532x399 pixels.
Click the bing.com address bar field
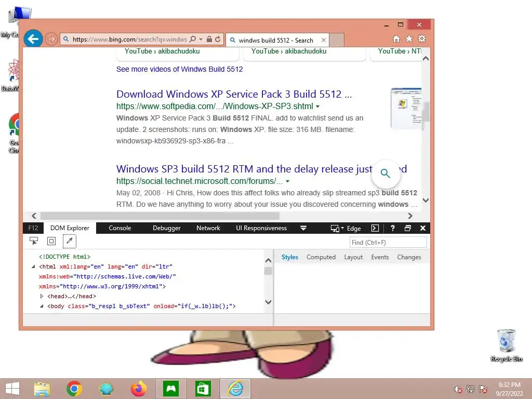coord(129,39)
